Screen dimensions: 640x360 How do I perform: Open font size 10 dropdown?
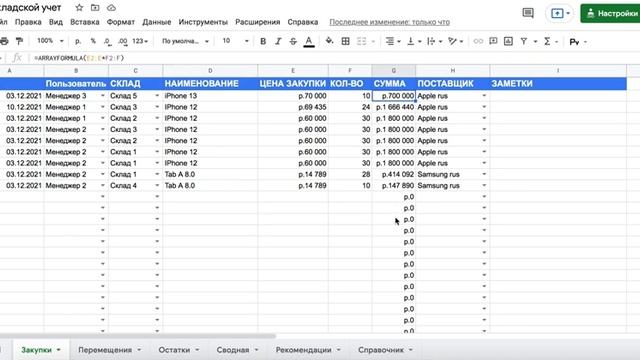click(x=235, y=41)
